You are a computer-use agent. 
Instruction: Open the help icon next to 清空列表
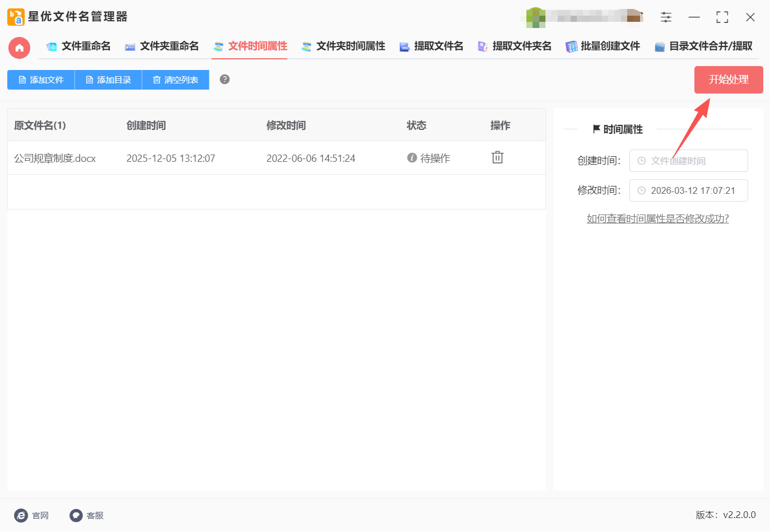(x=224, y=80)
